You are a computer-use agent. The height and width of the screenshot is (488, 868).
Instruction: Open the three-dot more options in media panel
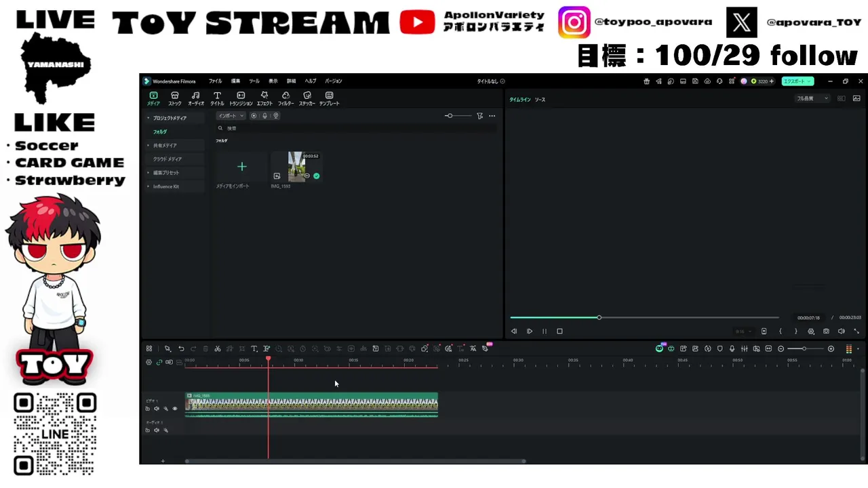point(492,116)
